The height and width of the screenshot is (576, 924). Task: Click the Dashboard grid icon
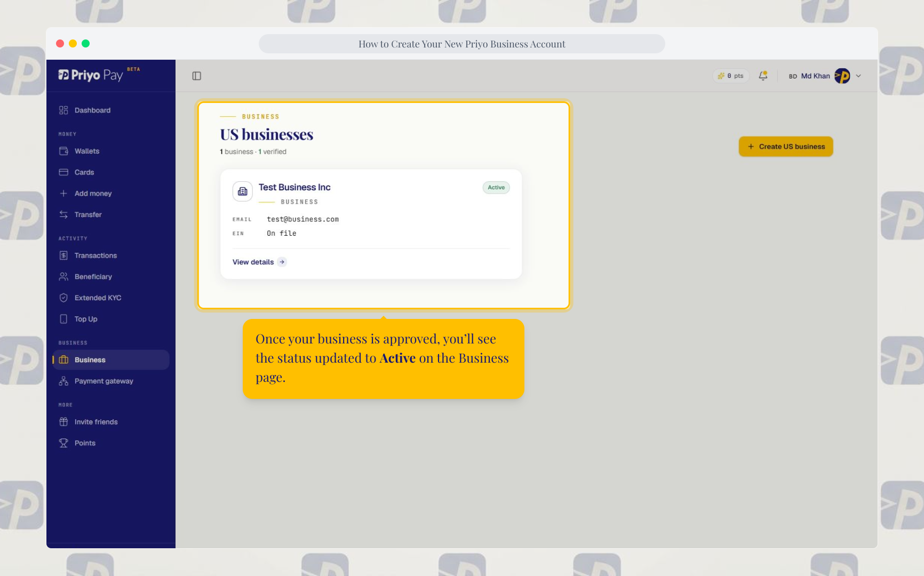(x=63, y=110)
